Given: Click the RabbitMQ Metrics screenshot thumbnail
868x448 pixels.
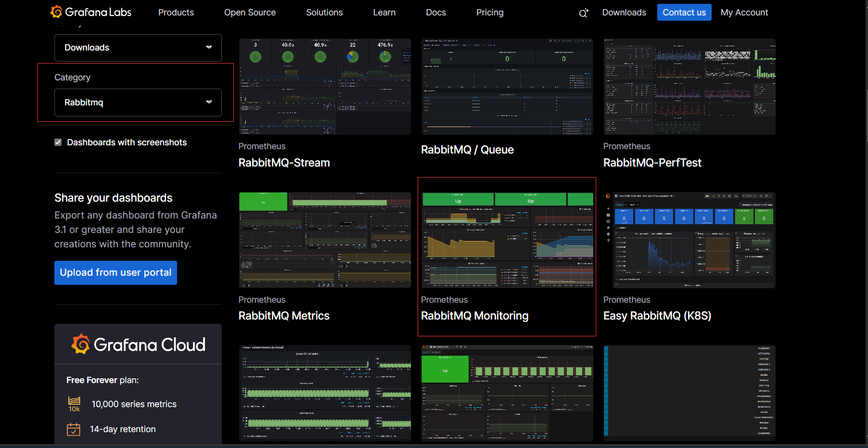Looking at the screenshot, I should tap(325, 240).
